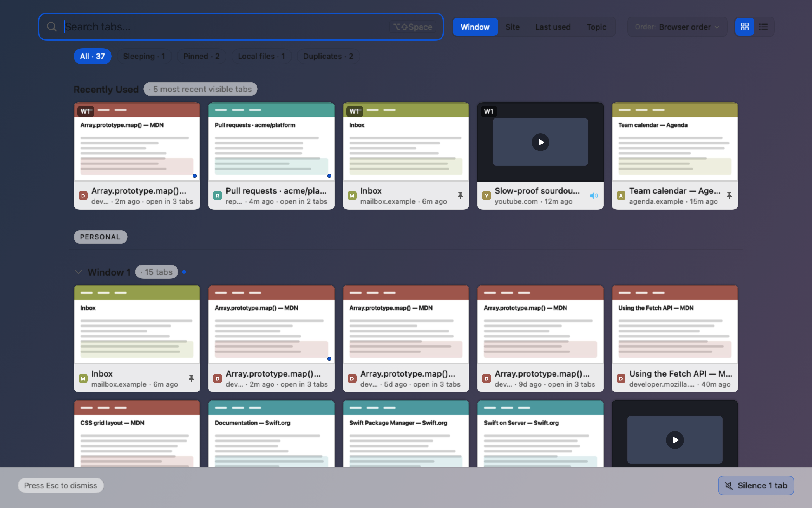Viewport: 812px width, 508px height.
Task: Group tabs by Topic
Action: tap(596, 27)
